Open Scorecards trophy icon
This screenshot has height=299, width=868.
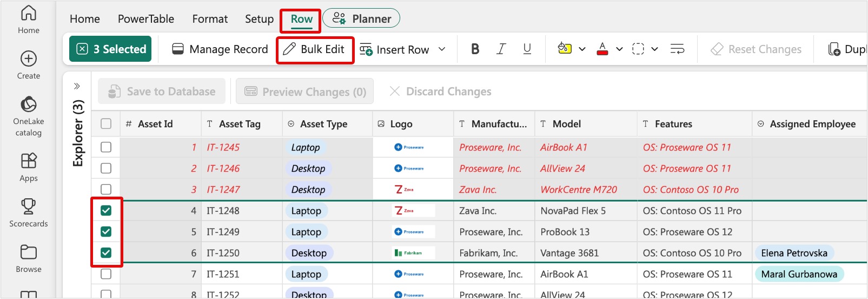click(x=28, y=206)
